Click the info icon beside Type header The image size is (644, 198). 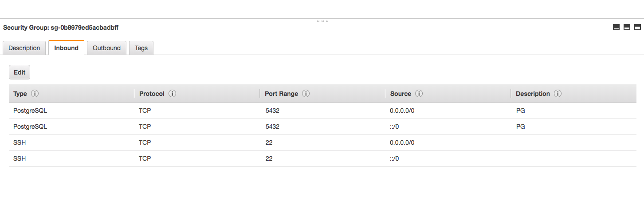[x=35, y=94]
